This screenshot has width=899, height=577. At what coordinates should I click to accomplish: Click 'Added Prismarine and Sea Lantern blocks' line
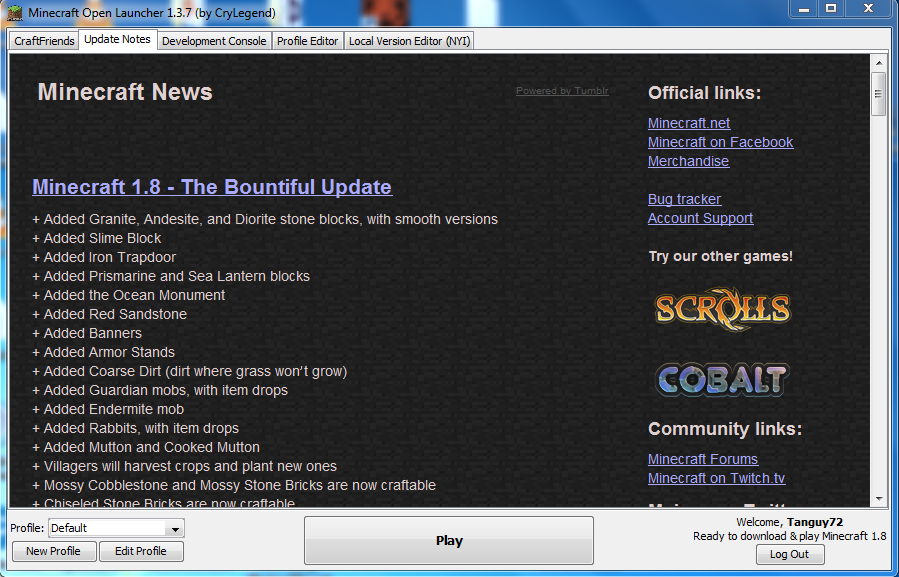[171, 276]
